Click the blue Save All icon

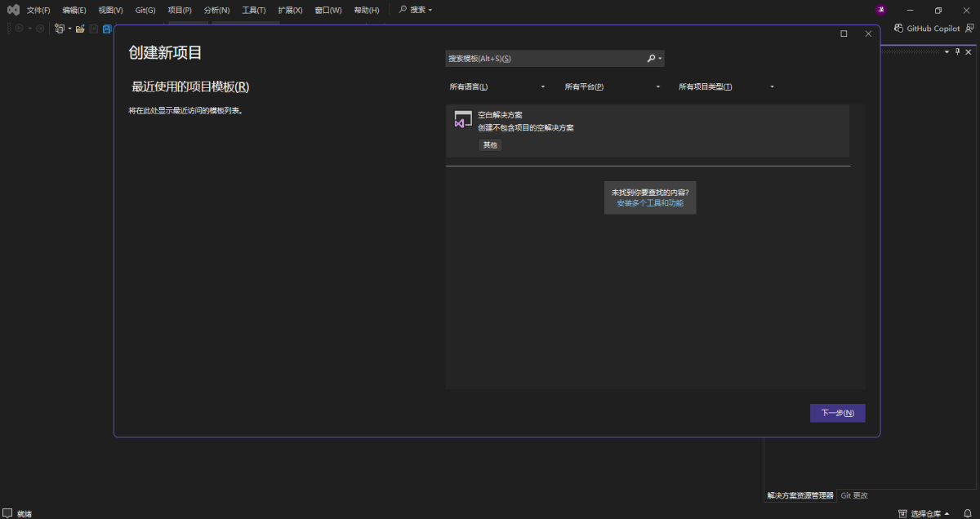tap(106, 28)
